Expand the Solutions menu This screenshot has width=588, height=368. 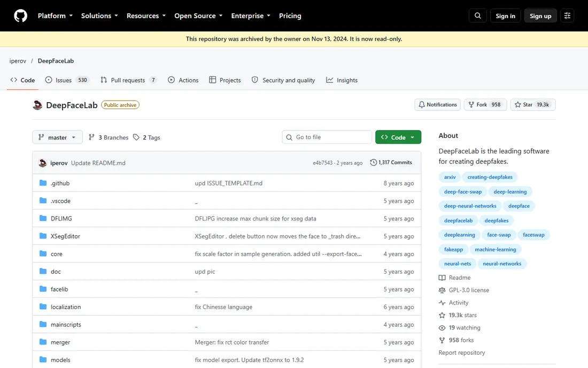click(99, 16)
